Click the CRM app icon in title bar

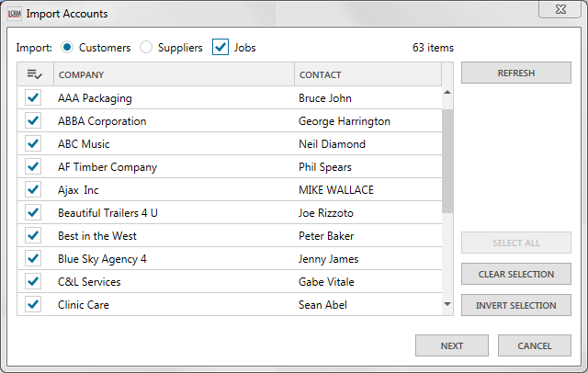pos(14,14)
